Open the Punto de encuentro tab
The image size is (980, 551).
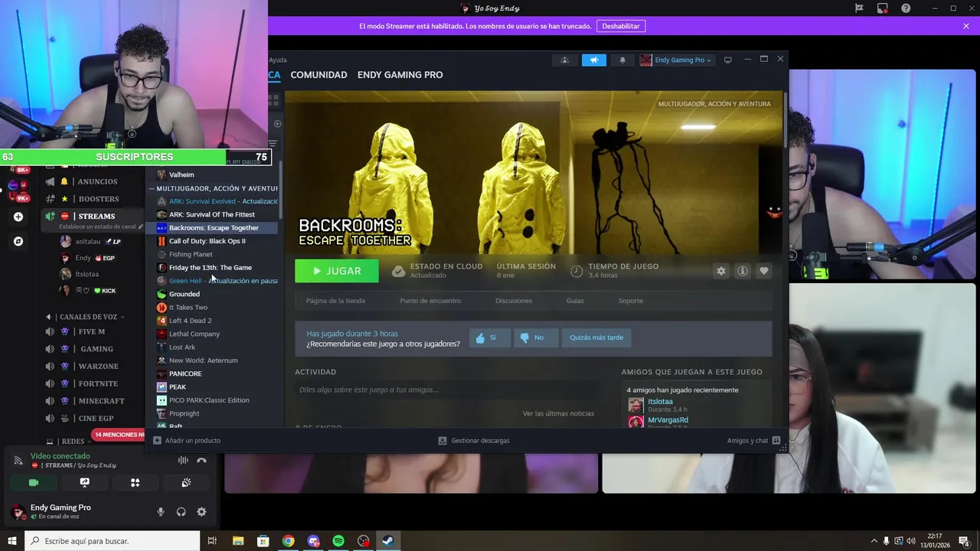pos(430,301)
